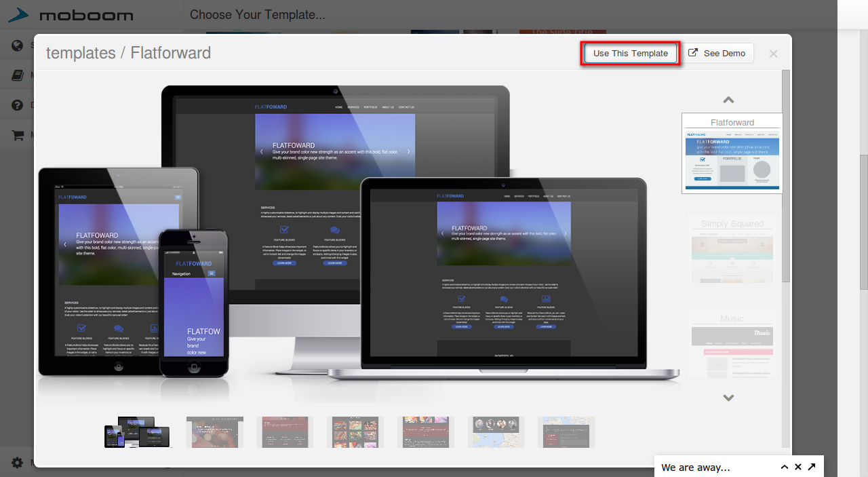
Task: Open the last preview thumbnail in strip
Action: click(x=566, y=432)
